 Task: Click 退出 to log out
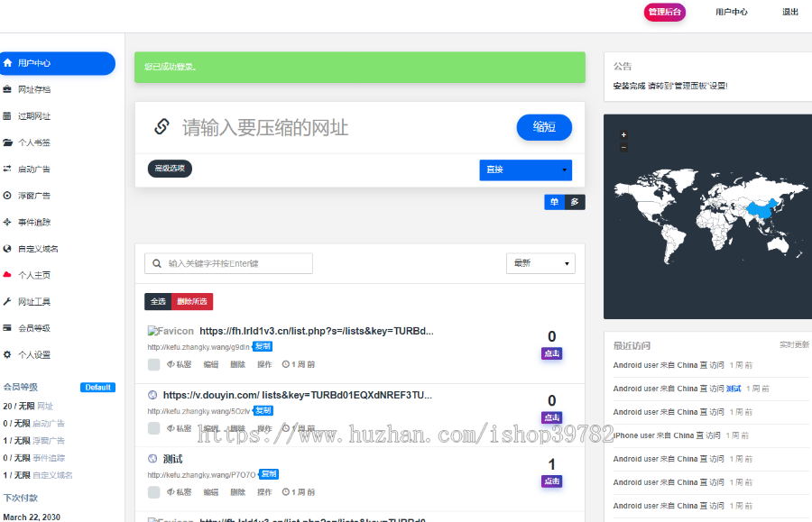point(789,12)
